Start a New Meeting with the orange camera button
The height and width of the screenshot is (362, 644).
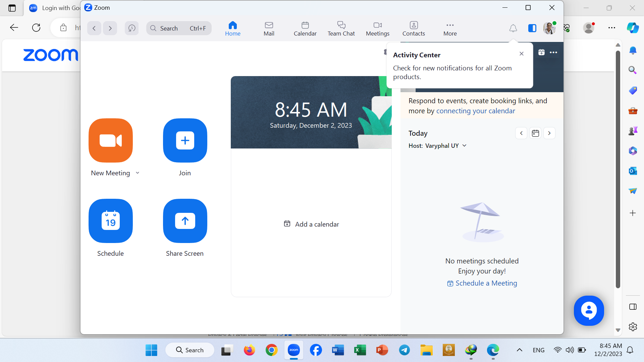[111, 140]
